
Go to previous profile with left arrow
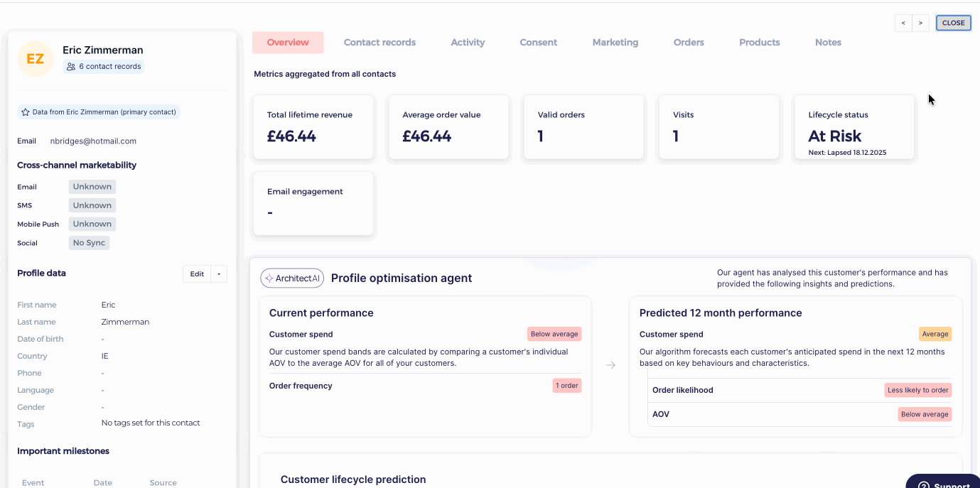click(903, 23)
